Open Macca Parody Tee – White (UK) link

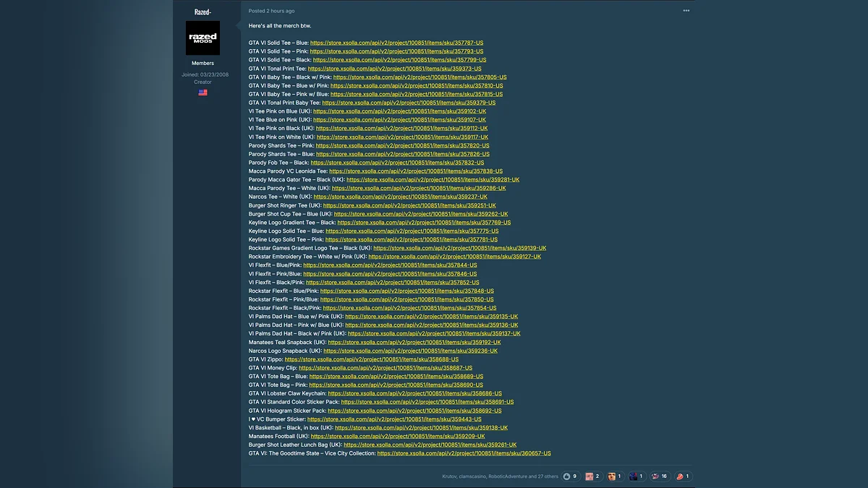pyautogui.click(x=419, y=188)
